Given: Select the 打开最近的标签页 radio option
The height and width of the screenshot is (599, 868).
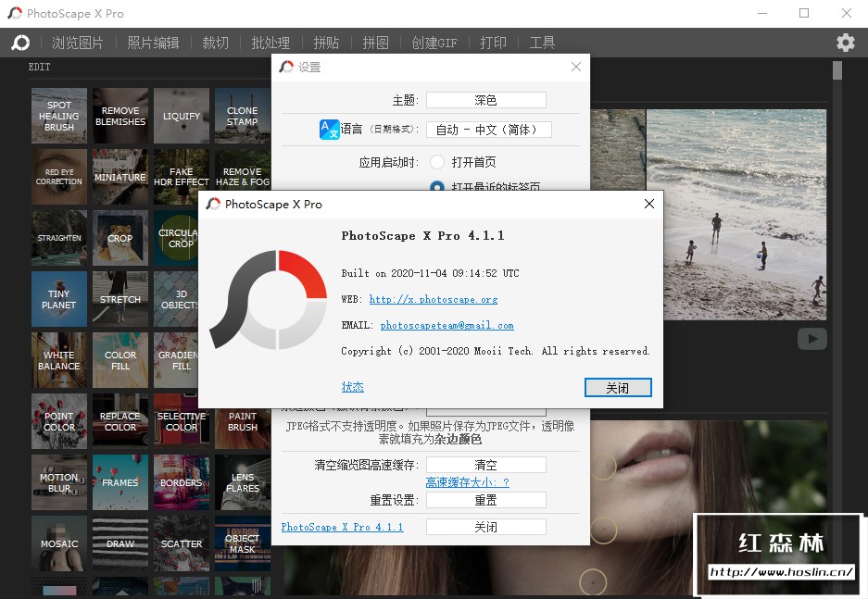Looking at the screenshot, I should (x=437, y=186).
